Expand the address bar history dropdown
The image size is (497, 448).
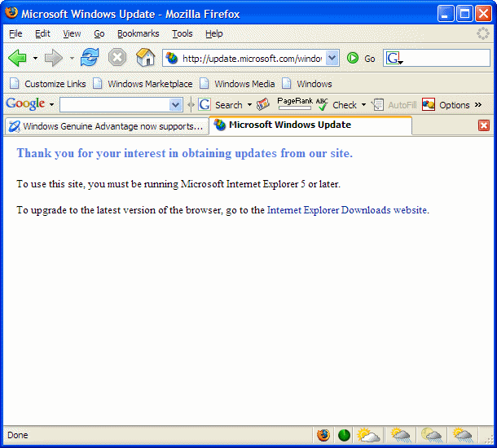(332, 58)
